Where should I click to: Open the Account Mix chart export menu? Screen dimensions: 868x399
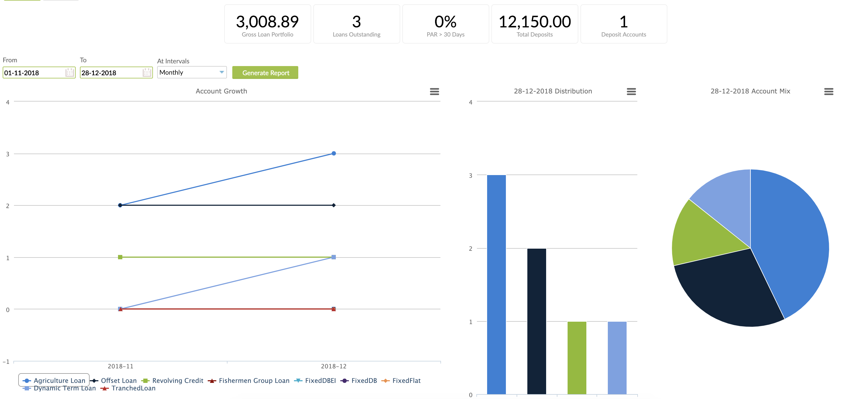(x=829, y=91)
